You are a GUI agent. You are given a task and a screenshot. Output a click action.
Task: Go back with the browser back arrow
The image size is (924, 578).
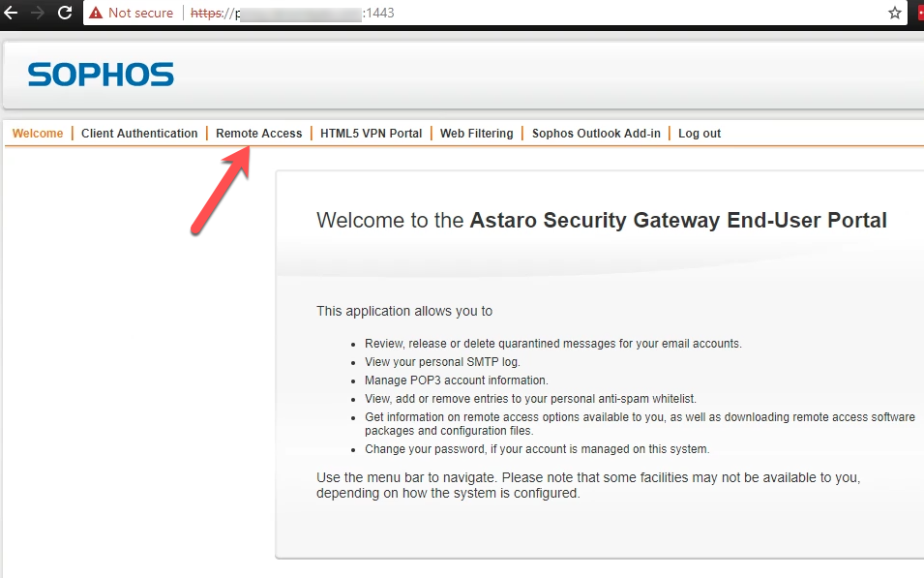[x=11, y=13]
